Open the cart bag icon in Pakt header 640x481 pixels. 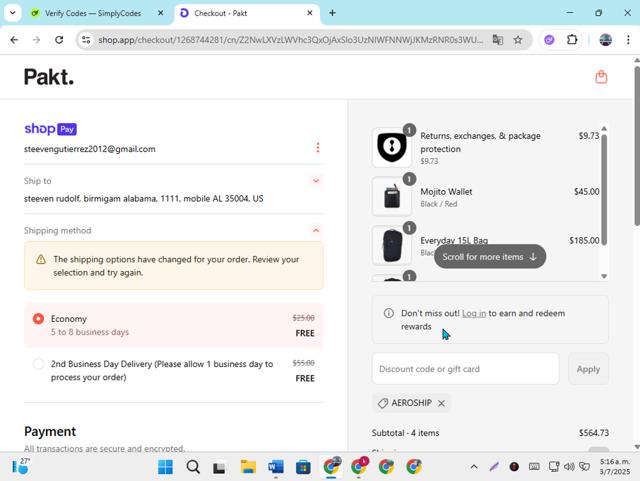pyautogui.click(x=601, y=77)
